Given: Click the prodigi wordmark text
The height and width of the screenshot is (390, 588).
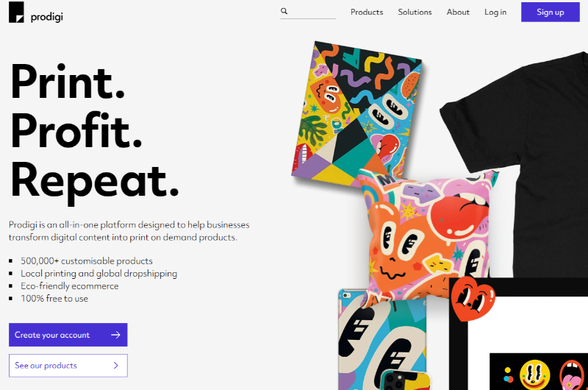Looking at the screenshot, I should [x=47, y=16].
